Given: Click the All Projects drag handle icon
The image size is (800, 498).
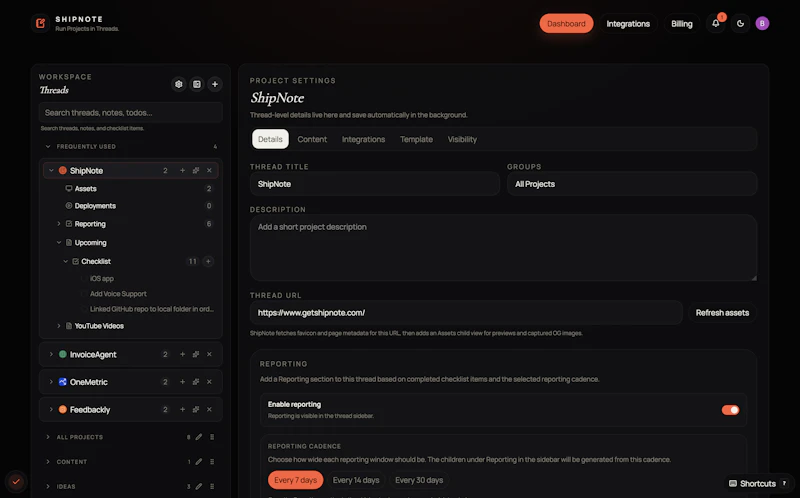Looking at the screenshot, I should (212, 437).
